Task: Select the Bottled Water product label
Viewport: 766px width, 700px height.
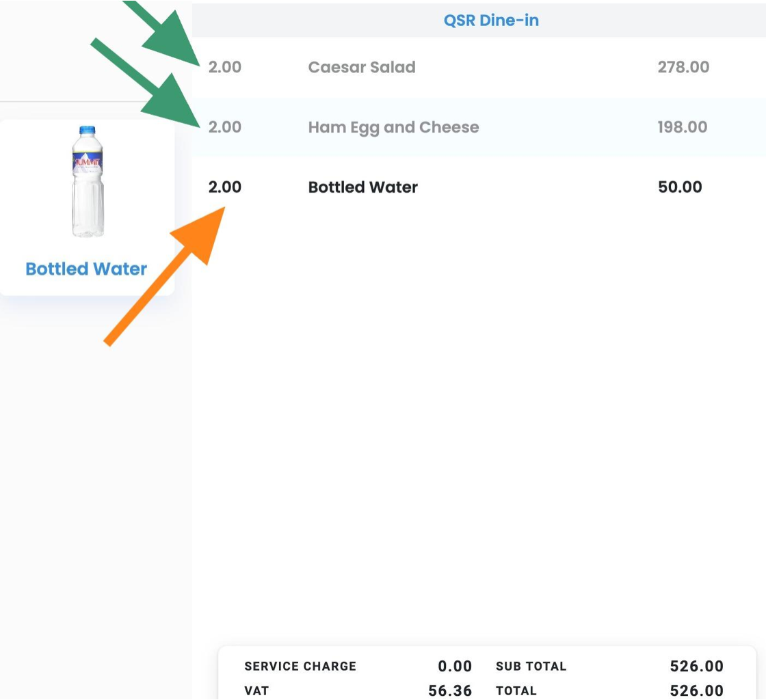Action: (x=86, y=269)
